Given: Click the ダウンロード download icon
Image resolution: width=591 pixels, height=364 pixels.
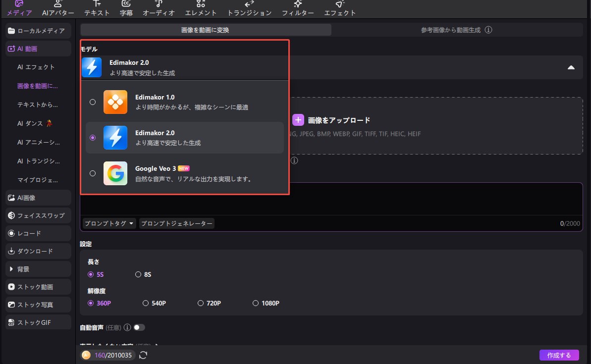Looking at the screenshot, I should (11, 251).
